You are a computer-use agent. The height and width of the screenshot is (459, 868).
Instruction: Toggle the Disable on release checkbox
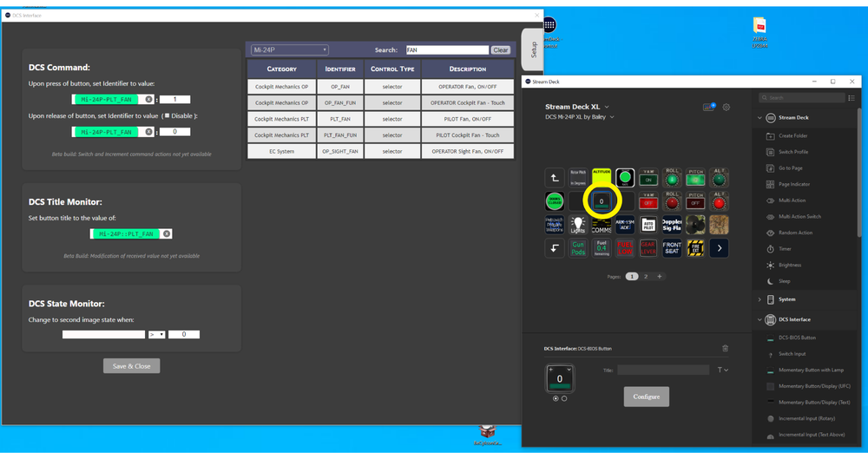[x=167, y=115]
